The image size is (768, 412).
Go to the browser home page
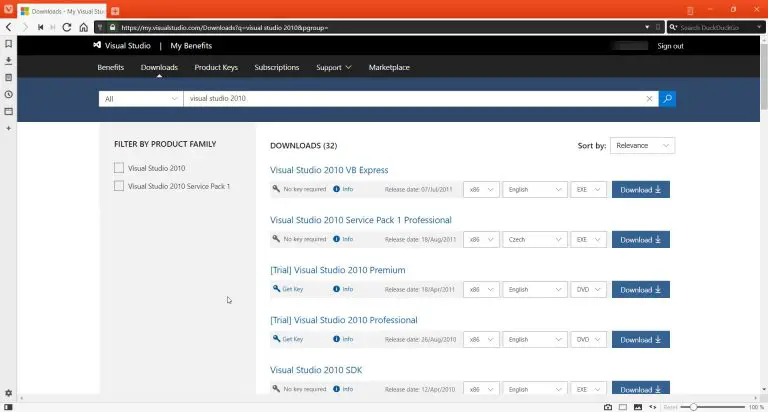(x=84, y=27)
